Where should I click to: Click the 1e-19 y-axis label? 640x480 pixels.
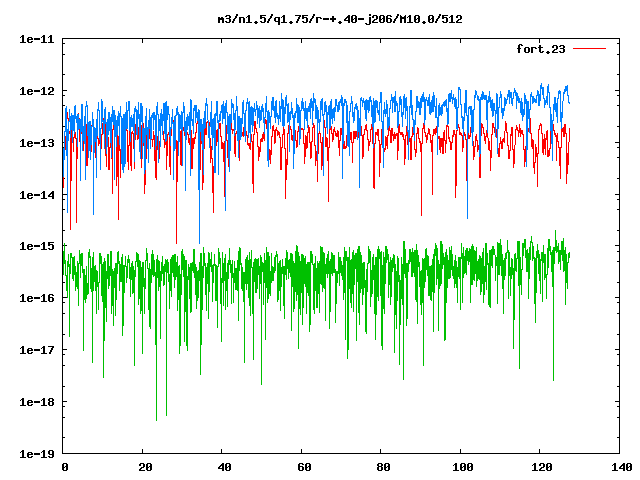(x=37, y=454)
